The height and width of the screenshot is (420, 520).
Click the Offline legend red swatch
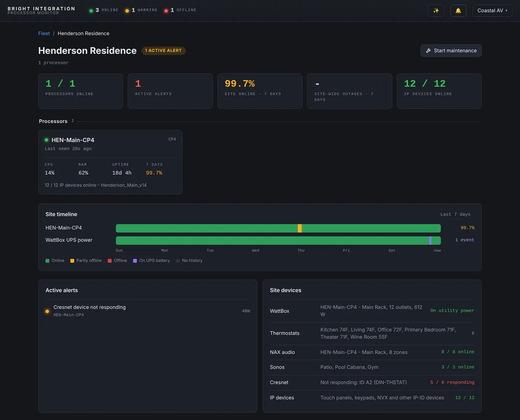[110, 261]
